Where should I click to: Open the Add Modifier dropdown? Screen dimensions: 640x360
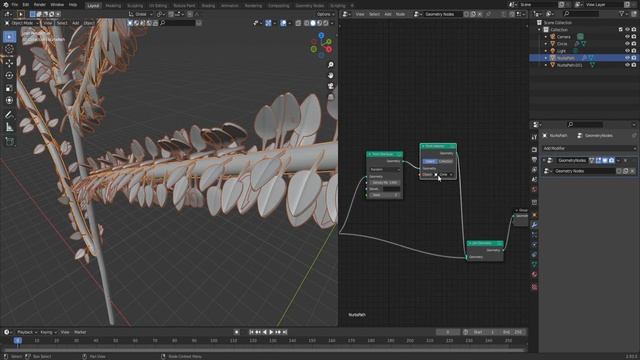(x=589, y=148)
